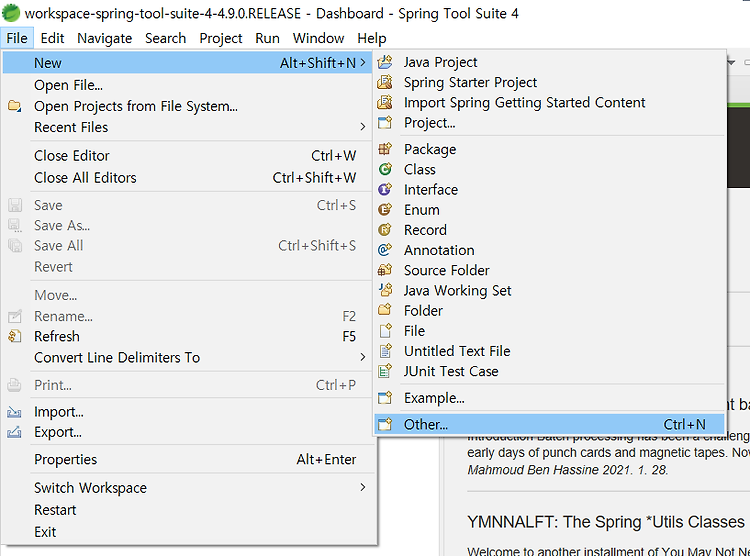Screen dimensions: 750x556
Task: Select Close Editor menu entry
Action: 189,156
